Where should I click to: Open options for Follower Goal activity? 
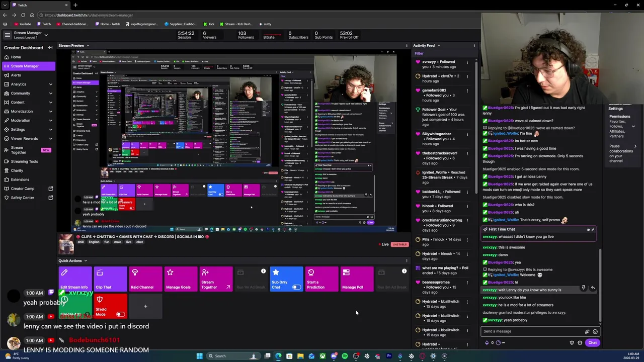[x=467, y=110]
